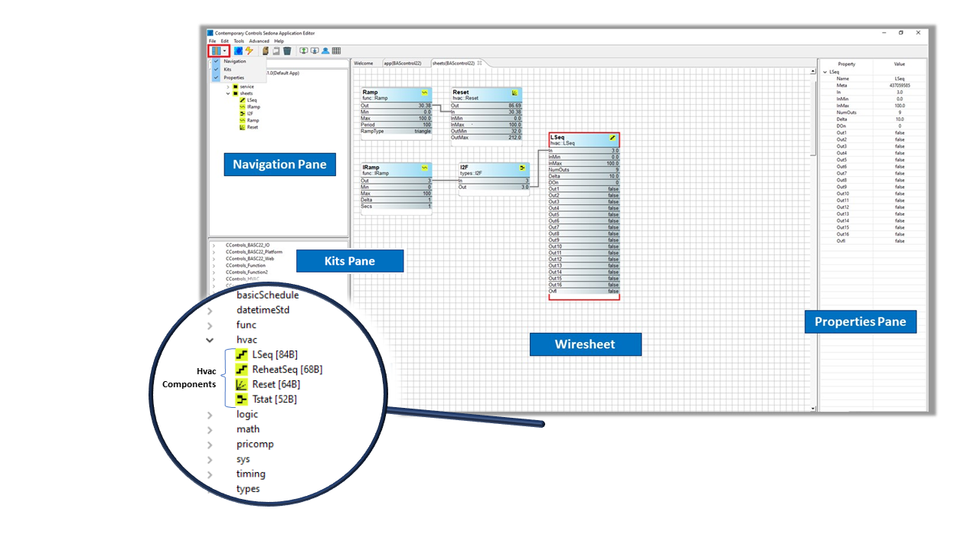Toggle the Kits pane checkbox
This screenshot has height=551, width=980.
[217, 70]
